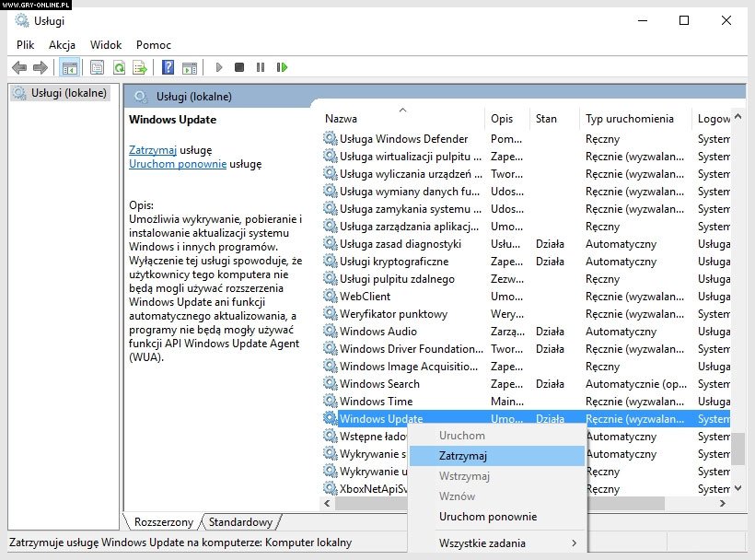Click the gear icon of Usługi kryptograficzne row
Image resolution: width=755 pixels, height=560 pixels.
pyautogui.click(x=330, y=261)
